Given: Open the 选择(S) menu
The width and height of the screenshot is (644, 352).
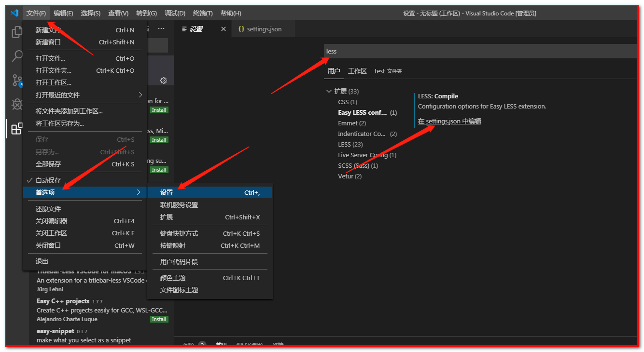Looking at the screenshot, I should coord(91,13).
